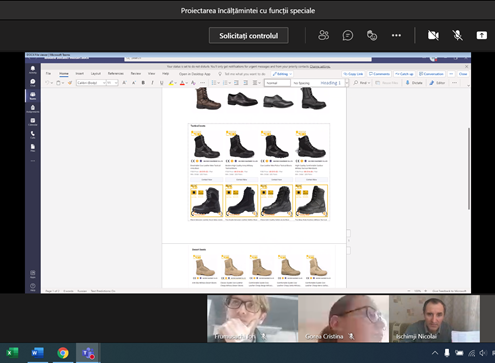Click the Solicitați controlul button

click(x=249, y=36)
